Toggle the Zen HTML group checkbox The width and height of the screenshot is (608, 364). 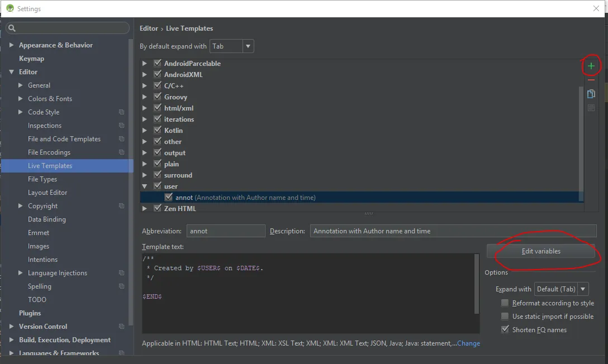(158, 208)
